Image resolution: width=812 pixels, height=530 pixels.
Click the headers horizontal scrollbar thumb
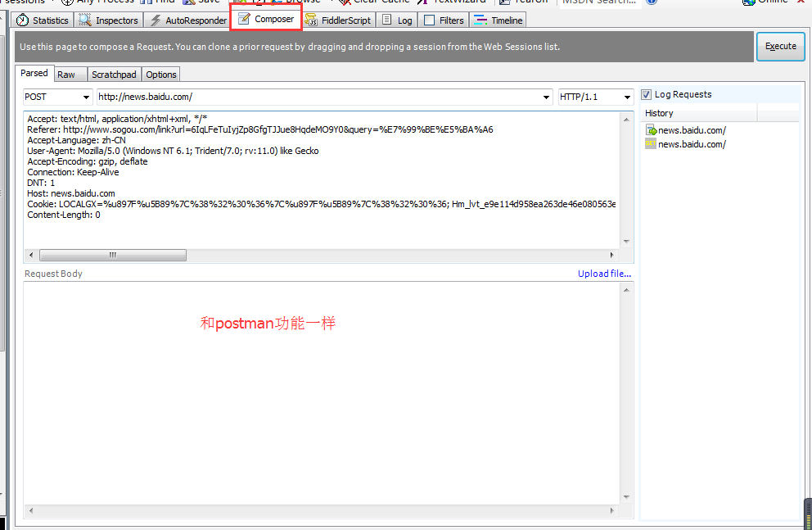pos(113,255)
